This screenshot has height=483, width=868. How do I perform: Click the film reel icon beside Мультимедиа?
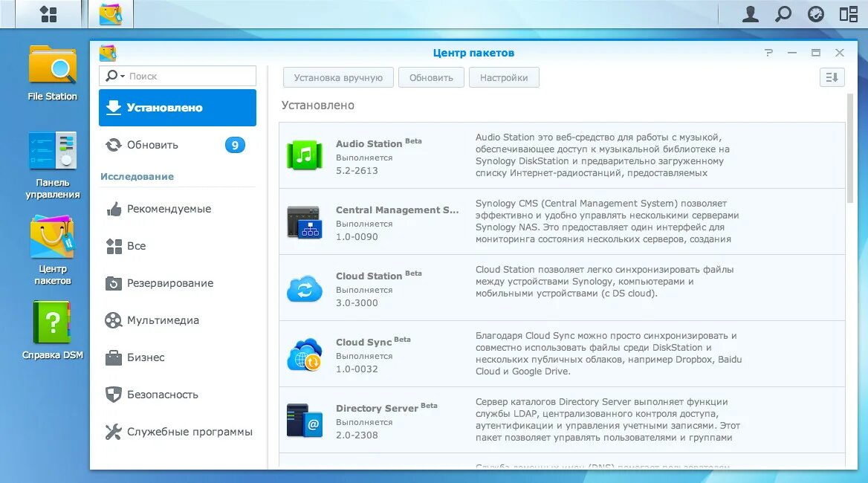[x=114, y=320]
